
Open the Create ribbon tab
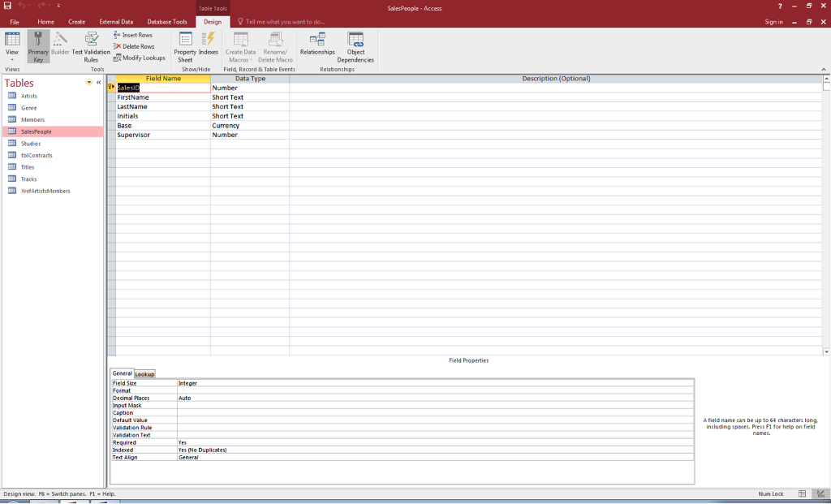77,22
